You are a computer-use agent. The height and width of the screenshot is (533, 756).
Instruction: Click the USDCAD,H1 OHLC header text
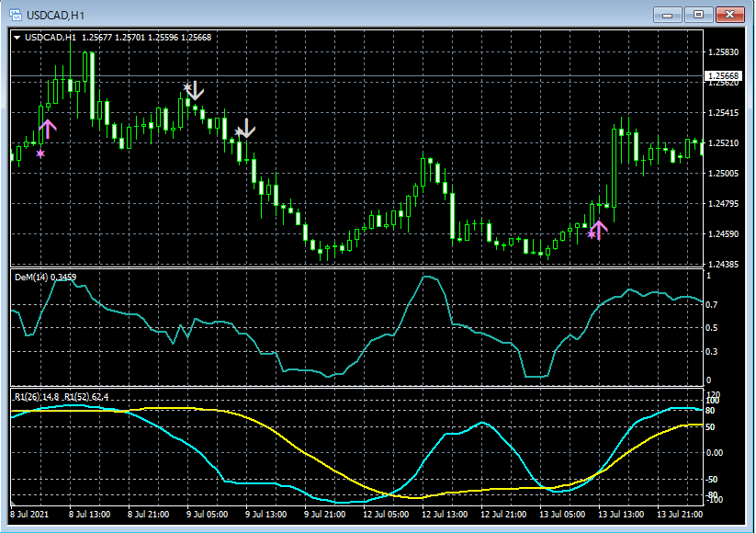[x=118, y=38]
